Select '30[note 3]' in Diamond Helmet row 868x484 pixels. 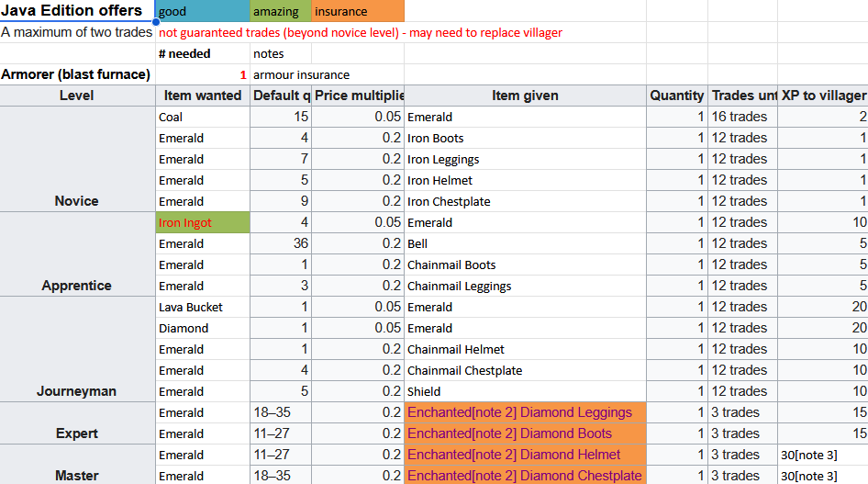[x=823, y=455]
